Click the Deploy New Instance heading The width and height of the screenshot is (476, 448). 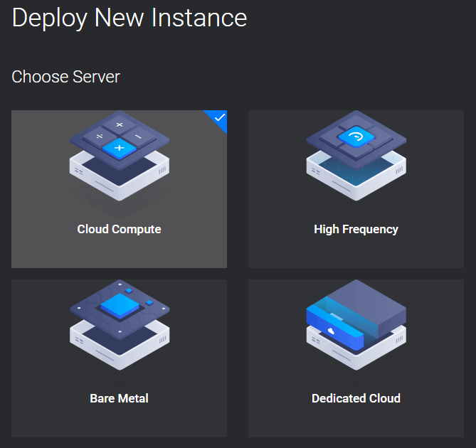[129, 18]
